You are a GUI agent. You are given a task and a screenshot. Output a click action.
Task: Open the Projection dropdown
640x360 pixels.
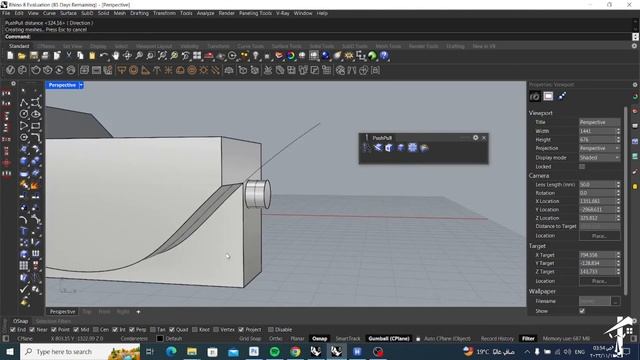point(600,149)
